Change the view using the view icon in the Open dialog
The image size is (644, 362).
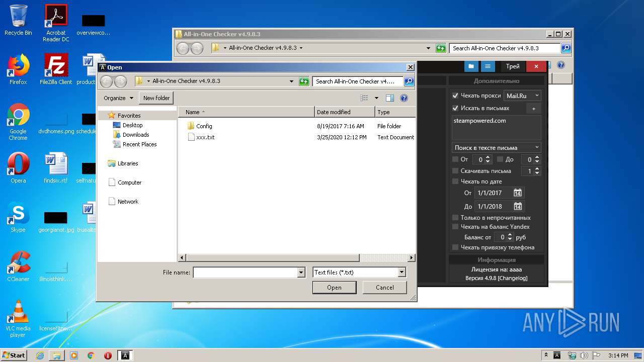coord(364,98)
